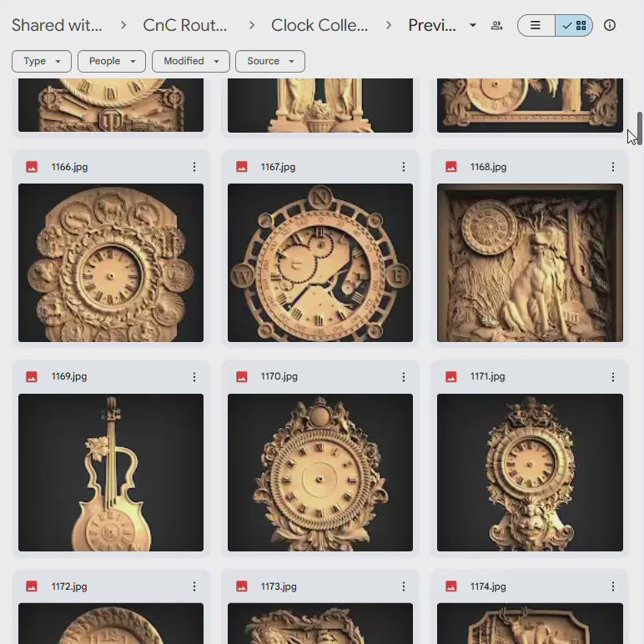The image size is (644, 644).
Task: Select the grid layout view
Action: tap(574, 26)
